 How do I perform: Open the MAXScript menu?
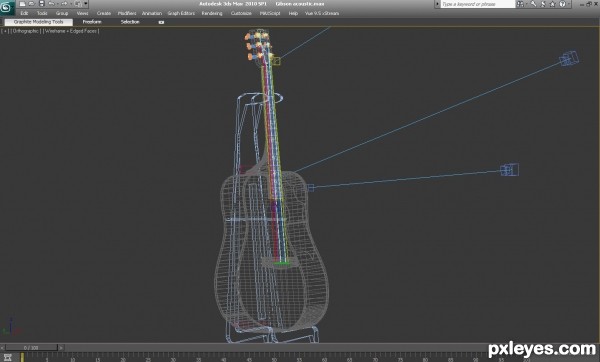[270, 13]
